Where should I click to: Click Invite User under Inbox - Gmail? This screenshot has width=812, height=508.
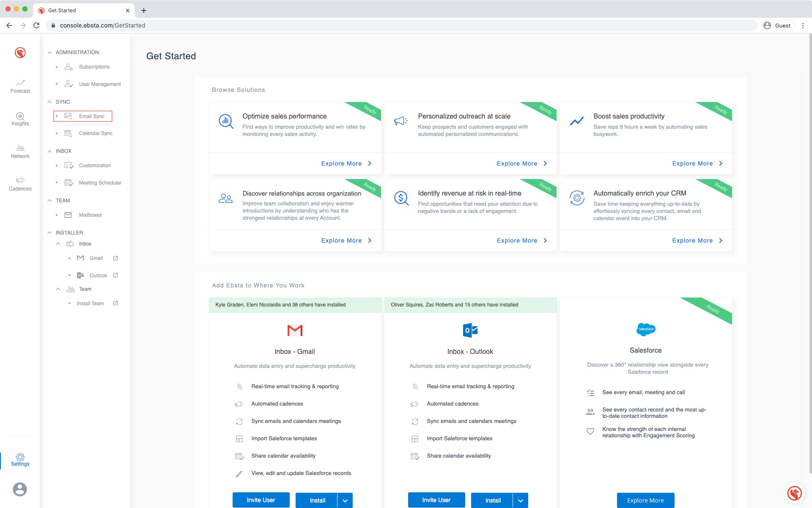coord(261,500)
